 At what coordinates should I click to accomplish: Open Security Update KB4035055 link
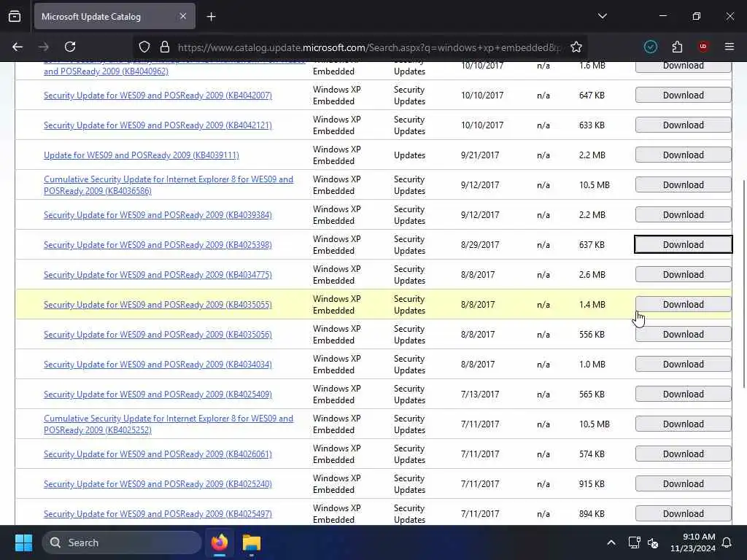158,305
